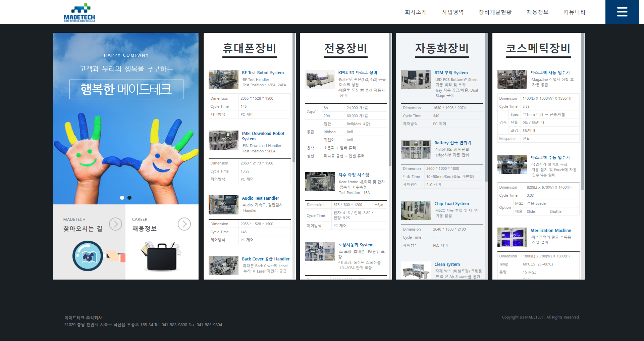Expand the 커뮤니티 navigation menu

click(574, 12)
